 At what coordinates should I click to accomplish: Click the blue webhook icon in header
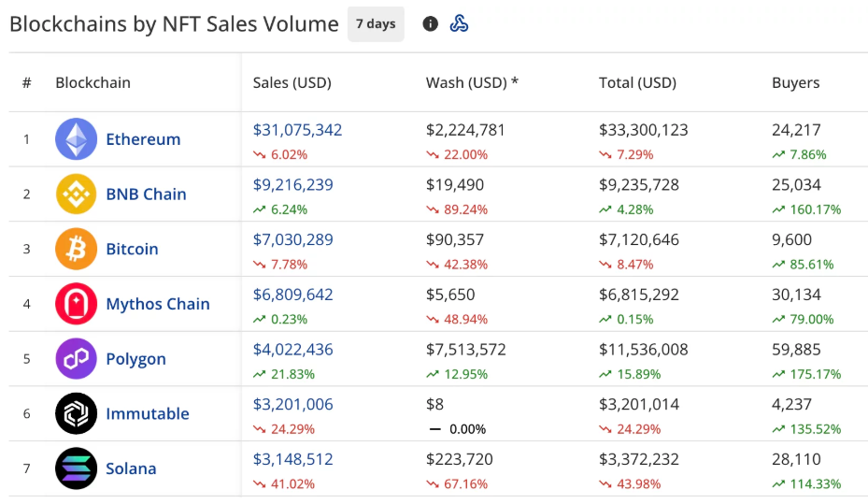(x=459, y=24)
